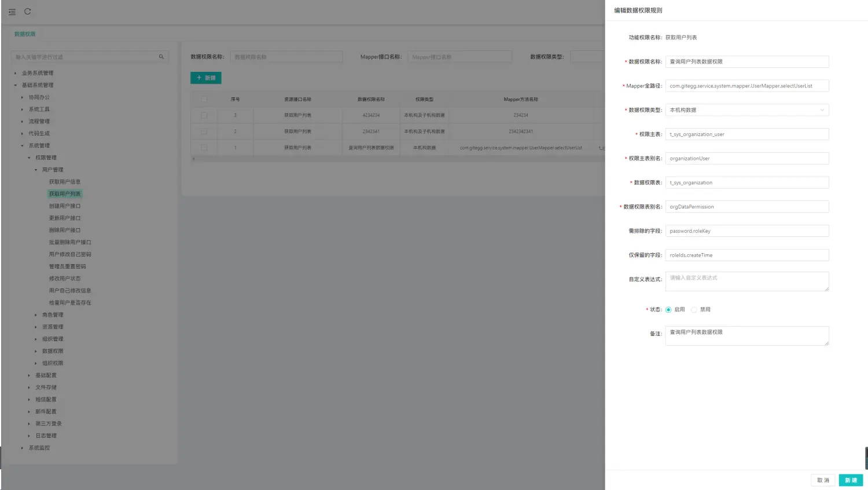This screenshot has width=868, height=490.
Task: Click the 日志管理 tree node
Action: tap(46, 436)
